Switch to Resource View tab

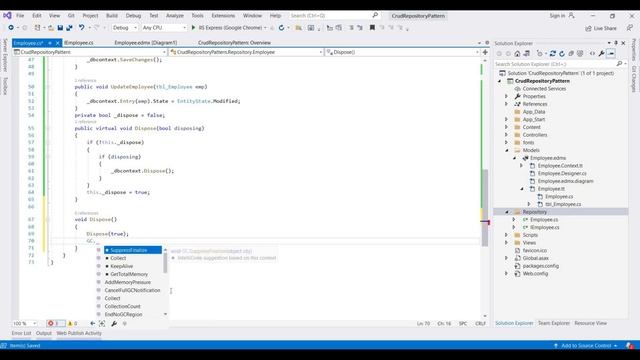[x=591, y=323]
